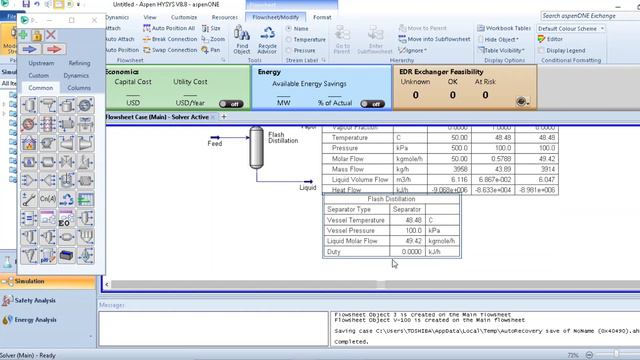Image resolution: width=640 pixels, height=360 pixels.
Task: Open the Recycle Advisor
Action: [x=267, y=40]
